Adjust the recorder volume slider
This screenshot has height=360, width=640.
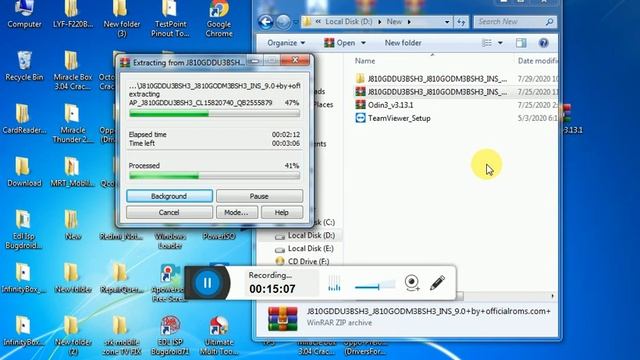375,285
